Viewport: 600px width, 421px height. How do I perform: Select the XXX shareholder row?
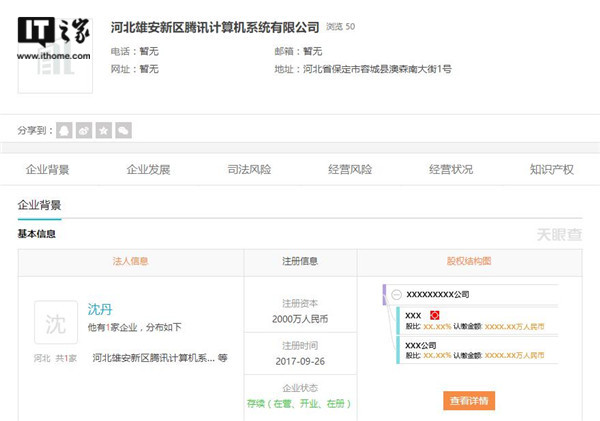click(478, 321)
